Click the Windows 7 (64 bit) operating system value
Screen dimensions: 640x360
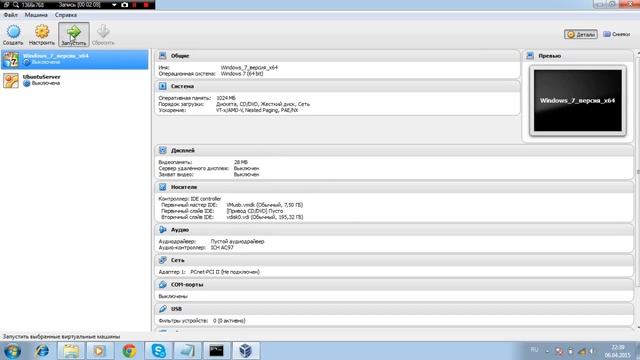click(x=242, y=73)
